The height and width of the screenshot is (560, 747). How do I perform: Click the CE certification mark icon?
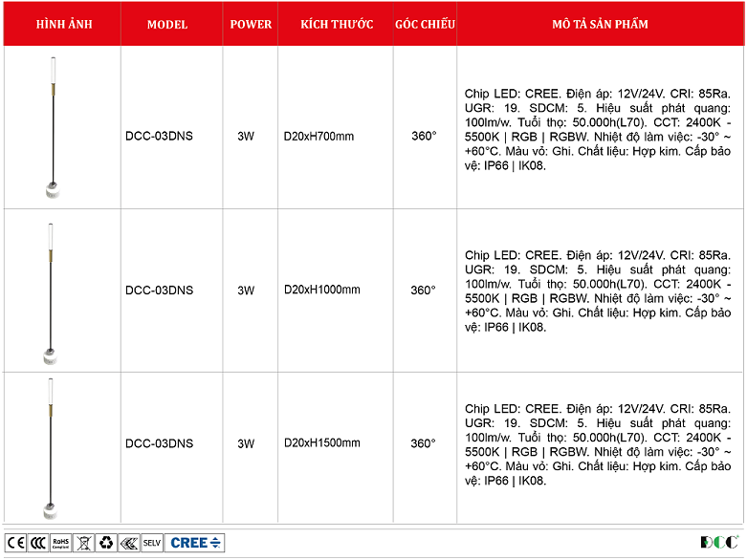(x=16, y=543)
